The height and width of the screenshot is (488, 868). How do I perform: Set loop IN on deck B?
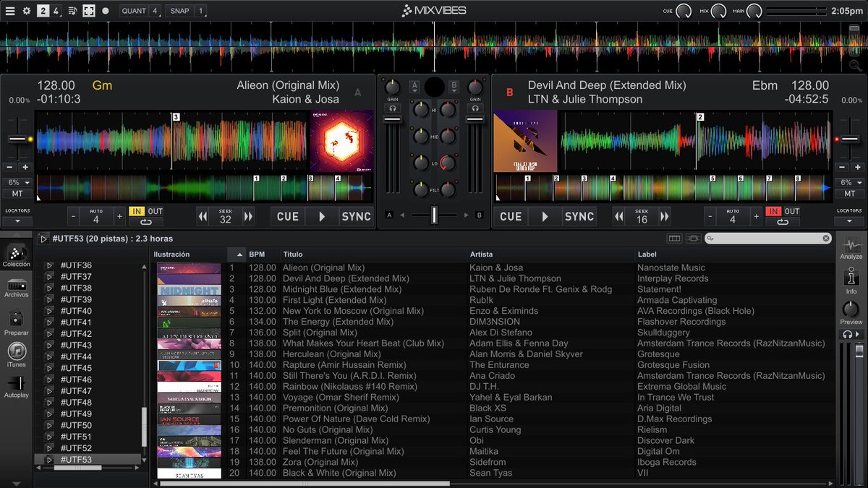[x=773, y=211]
